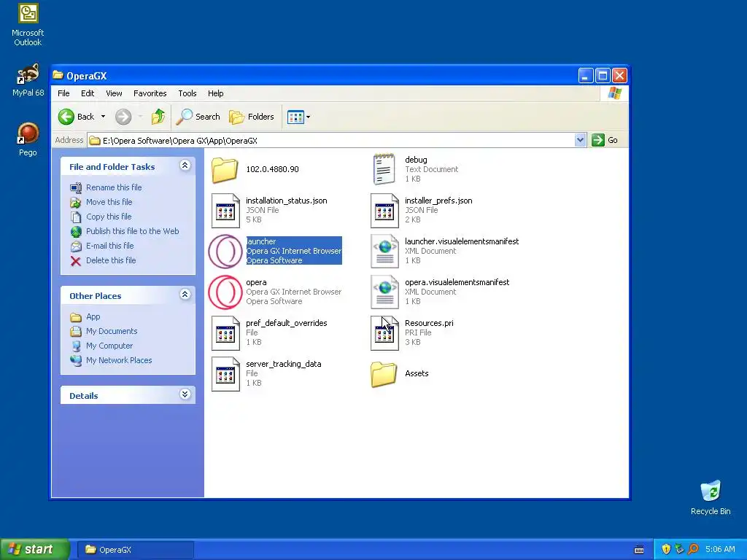The width and height of the screenshot is (747, 560).
Task: Select the server_tracking_data file icon
Action: coord(225,374)
